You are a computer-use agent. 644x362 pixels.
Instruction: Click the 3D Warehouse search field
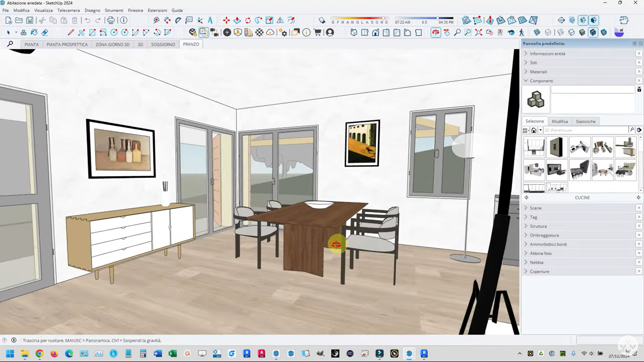pyautogui.click(x=585, y=130)
